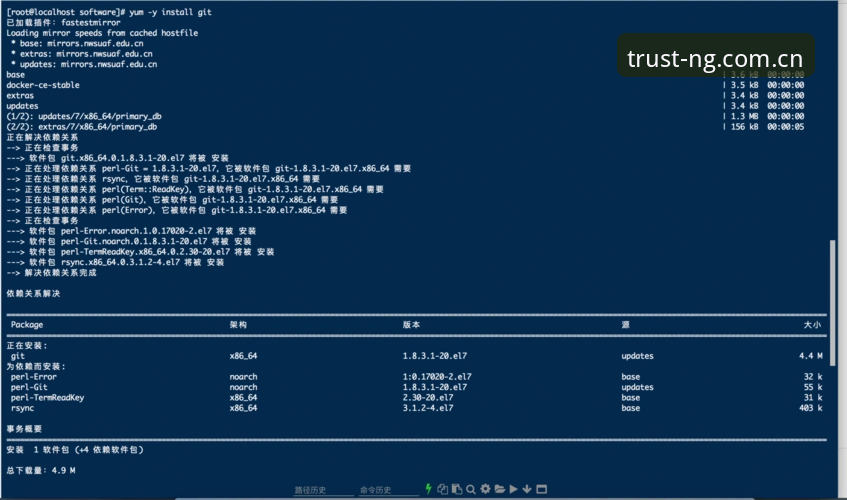Click the Package column header
847x500 pixels.
tap(27, 325)
